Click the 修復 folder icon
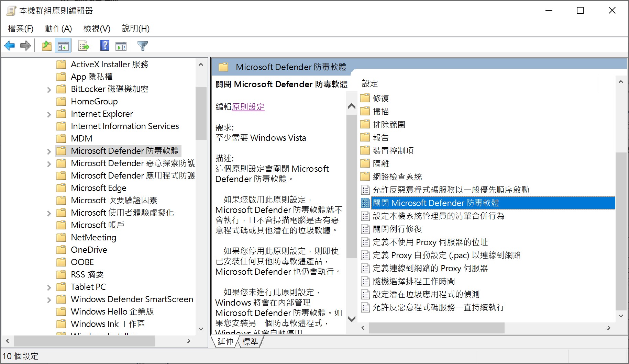The height and width of the screenshot is (364, 629). pyautogui.click(x=365, y=98)
